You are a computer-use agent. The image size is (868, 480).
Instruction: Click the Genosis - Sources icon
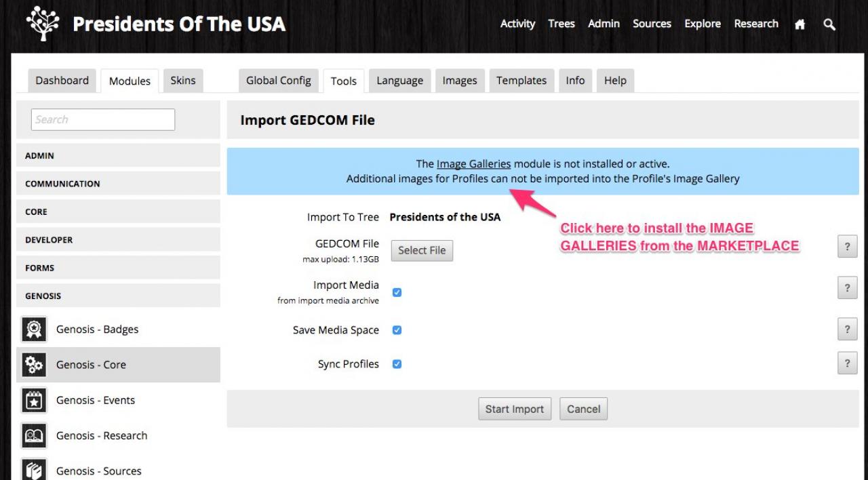pyautogui.click(x=34, y=470)
